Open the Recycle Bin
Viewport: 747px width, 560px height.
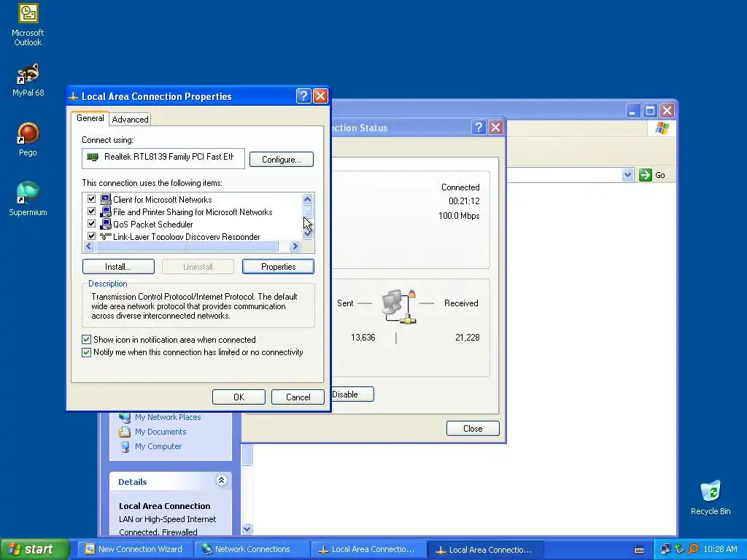(x=711, y=497)
